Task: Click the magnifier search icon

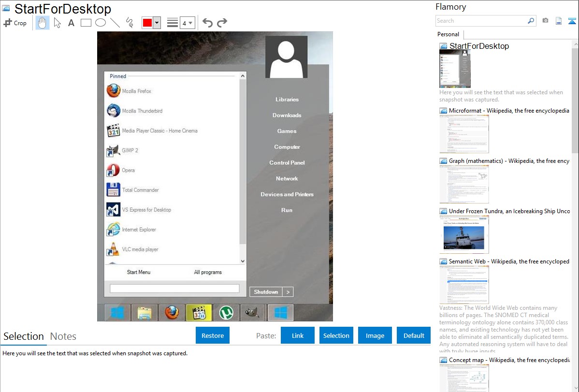Action: click(x=531, y=21)
